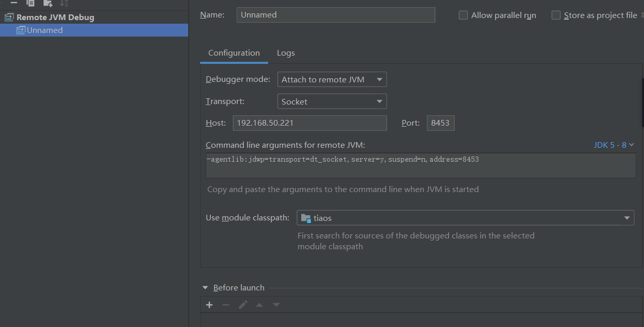Image resolution: width=644 pixels, height=327 pixels.
Task: Add a Before launch task with plus
Action: coord(209,305)
